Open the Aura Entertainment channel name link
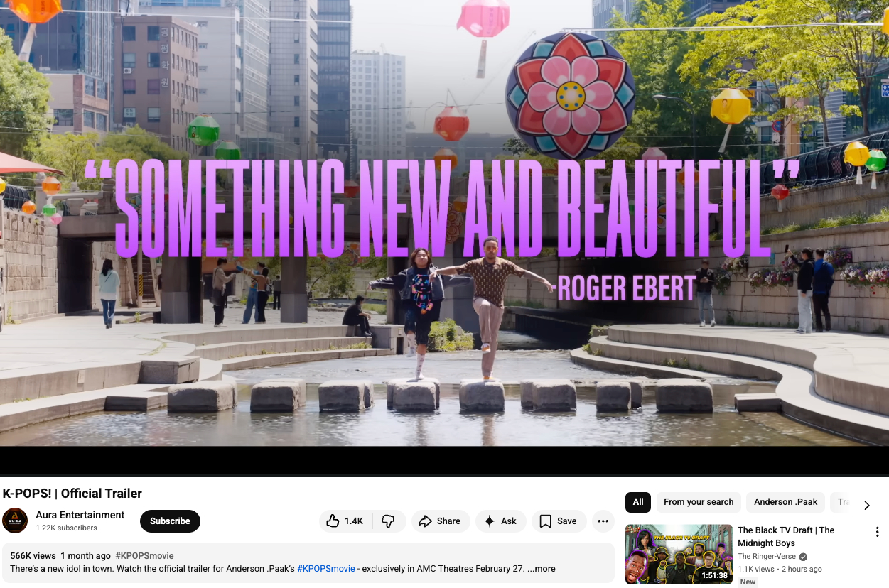Image resolution: width=889 pixels, height=588 pixels. pyautogui.click(x=80, y=515)
